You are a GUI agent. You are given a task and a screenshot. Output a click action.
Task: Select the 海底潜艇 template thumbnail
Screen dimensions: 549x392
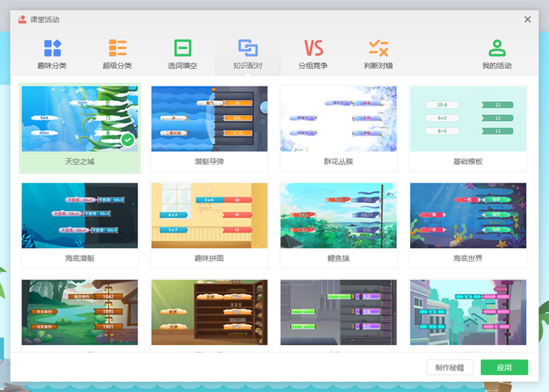click(80, 215)
